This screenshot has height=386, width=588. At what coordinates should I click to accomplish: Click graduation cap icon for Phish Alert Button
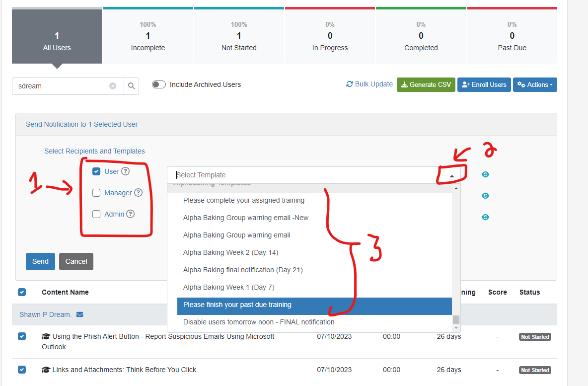(x=46, y=336)
